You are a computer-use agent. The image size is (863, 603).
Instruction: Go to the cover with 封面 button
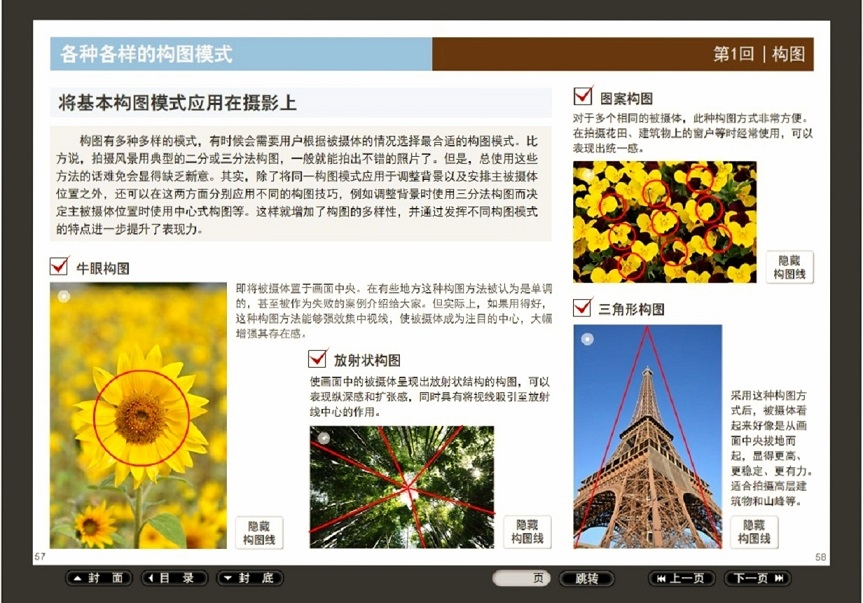[x=100, y=578]
